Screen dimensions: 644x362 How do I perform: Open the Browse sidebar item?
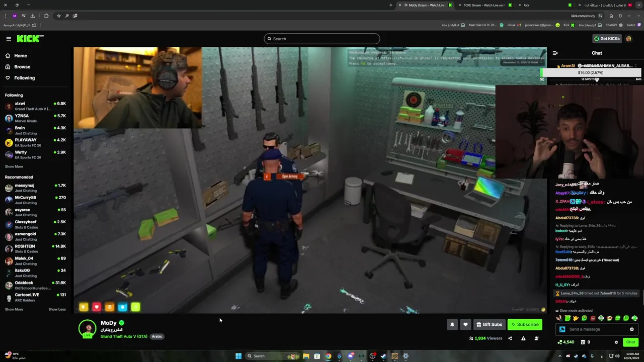pyautogui.click(x=18, y=67)
